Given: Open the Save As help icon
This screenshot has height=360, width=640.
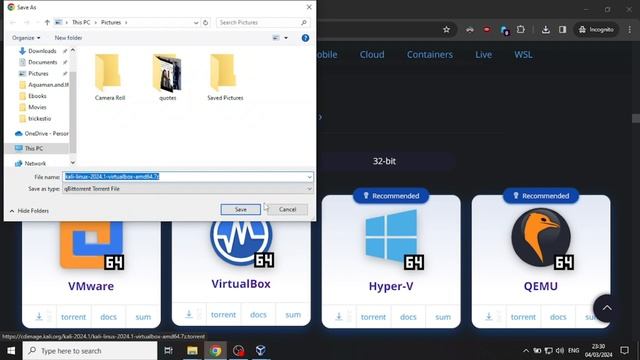Looking at the screenshot, I should pos(305,38).
